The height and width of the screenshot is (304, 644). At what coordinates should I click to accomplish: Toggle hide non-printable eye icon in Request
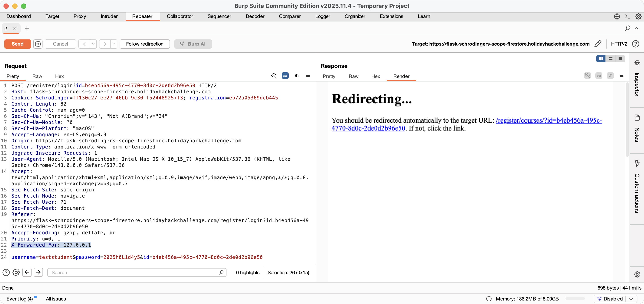pos(274,76)
